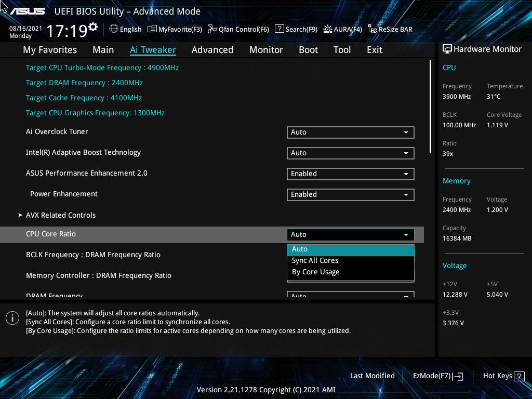Switch to Main tab
532x399 pixels.
coord(103,50)
